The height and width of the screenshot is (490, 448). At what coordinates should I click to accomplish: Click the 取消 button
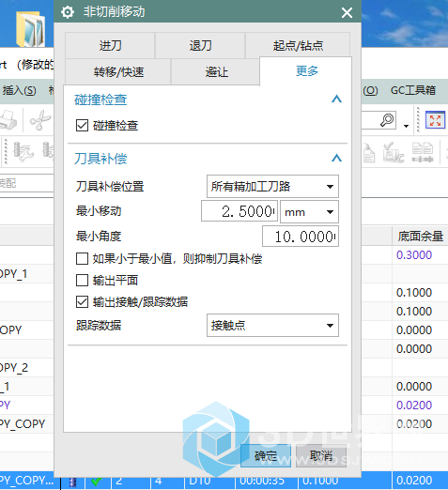coord(321,456)
